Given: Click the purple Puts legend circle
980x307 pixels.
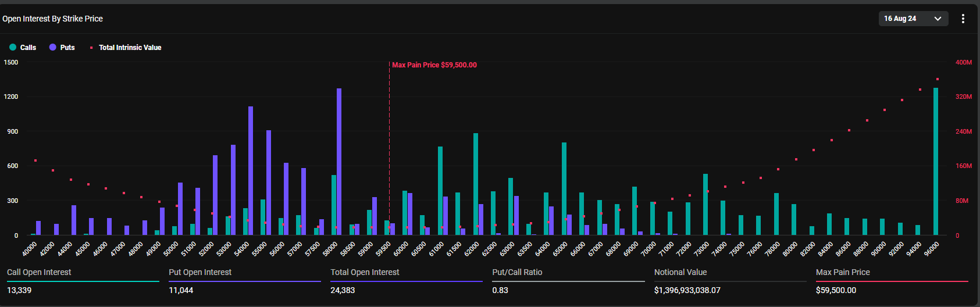Looking at the screenshot, I should [x=53, y=48].
